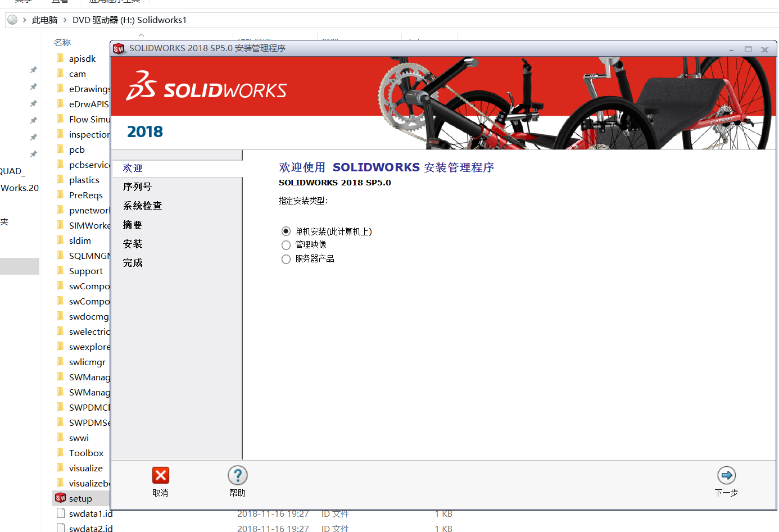This screenshot has width=779, height=532.
Task: Select the pvnetwork folder name
Action: click(x=89, y=210)
